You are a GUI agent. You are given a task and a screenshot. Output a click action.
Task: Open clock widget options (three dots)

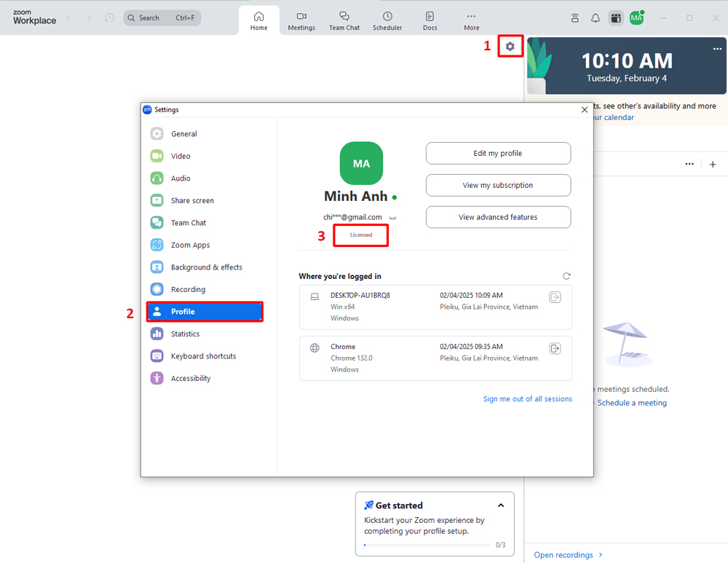pos(717,49)
